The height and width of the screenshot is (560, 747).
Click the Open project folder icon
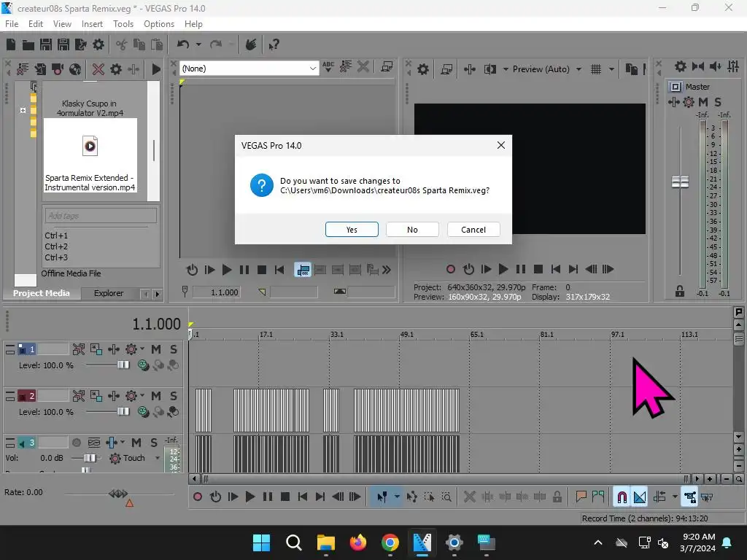pyautogui.click(x=28, y=44)
